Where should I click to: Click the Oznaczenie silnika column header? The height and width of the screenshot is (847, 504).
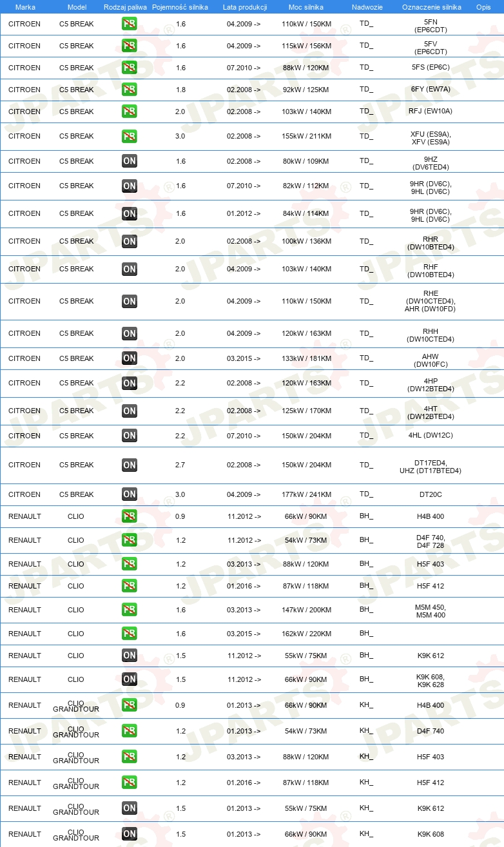coord(431,7)
